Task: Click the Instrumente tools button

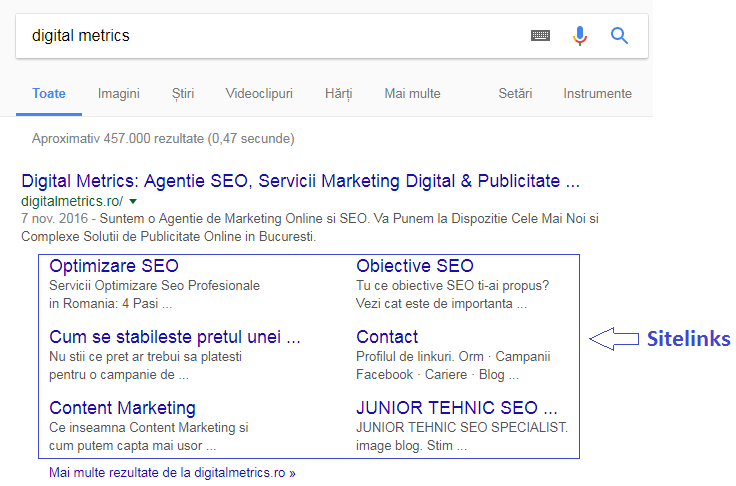Action: 597,93
